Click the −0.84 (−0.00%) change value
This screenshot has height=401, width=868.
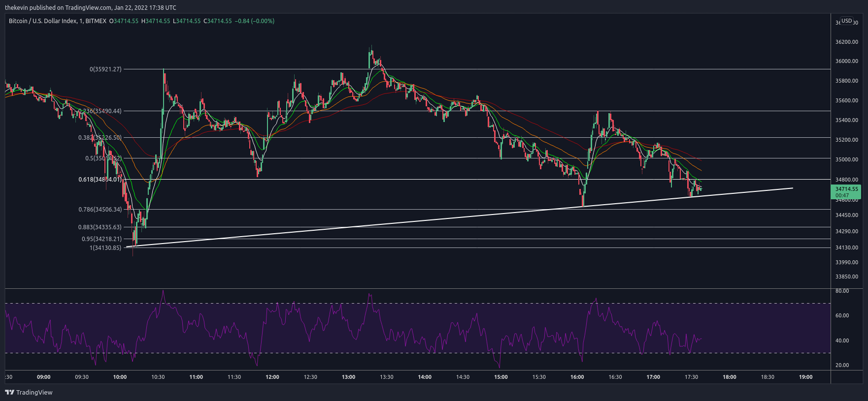tap(255, 21)
